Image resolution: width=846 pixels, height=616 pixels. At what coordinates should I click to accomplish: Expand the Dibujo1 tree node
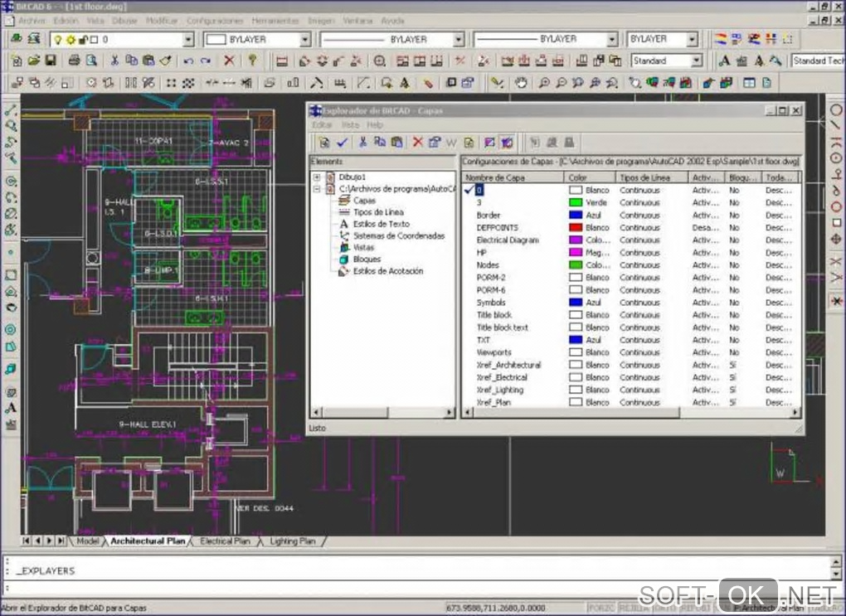click(317, 177)
